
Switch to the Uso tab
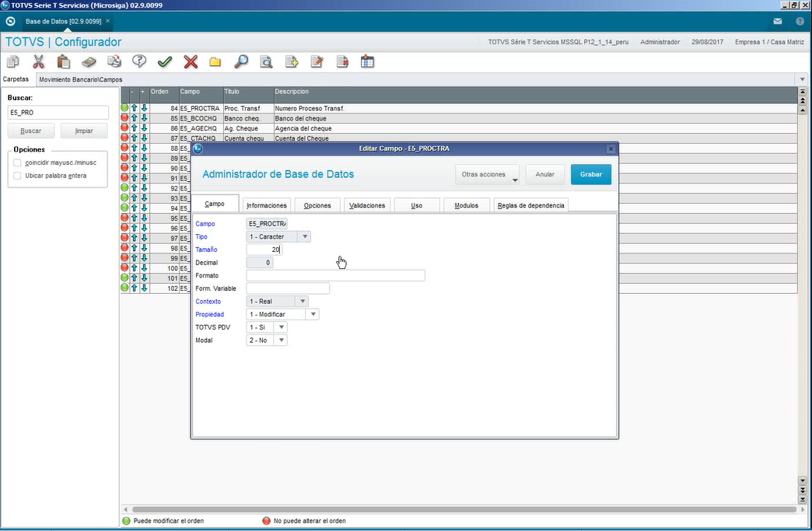click(x=417, y=205)
